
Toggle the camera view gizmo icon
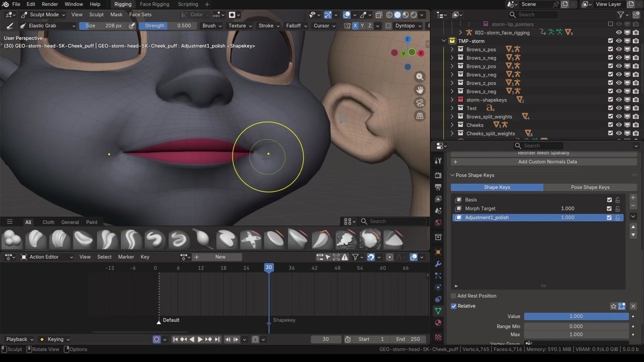pos(420,103)
